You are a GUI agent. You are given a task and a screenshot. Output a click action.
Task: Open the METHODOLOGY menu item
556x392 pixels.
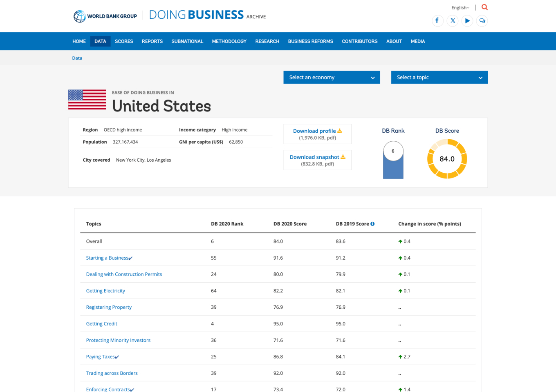click(x=229, y=41)
